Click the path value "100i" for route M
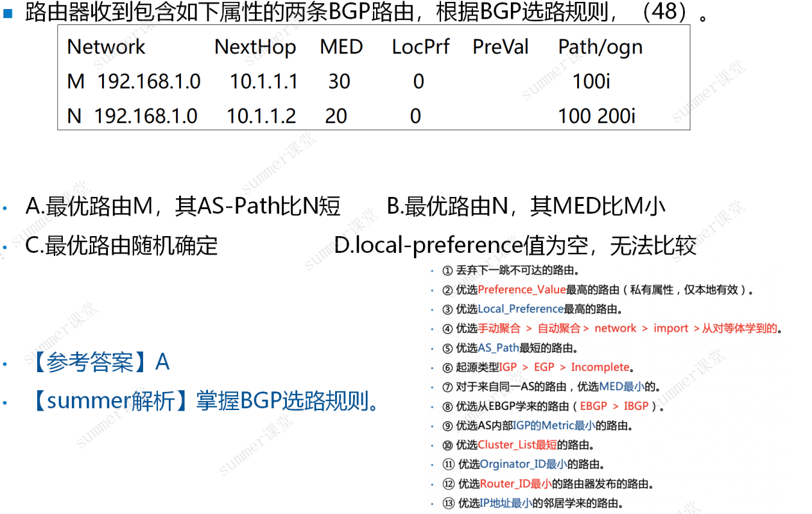This screenshot has height=514, width=812. (591, 81)
